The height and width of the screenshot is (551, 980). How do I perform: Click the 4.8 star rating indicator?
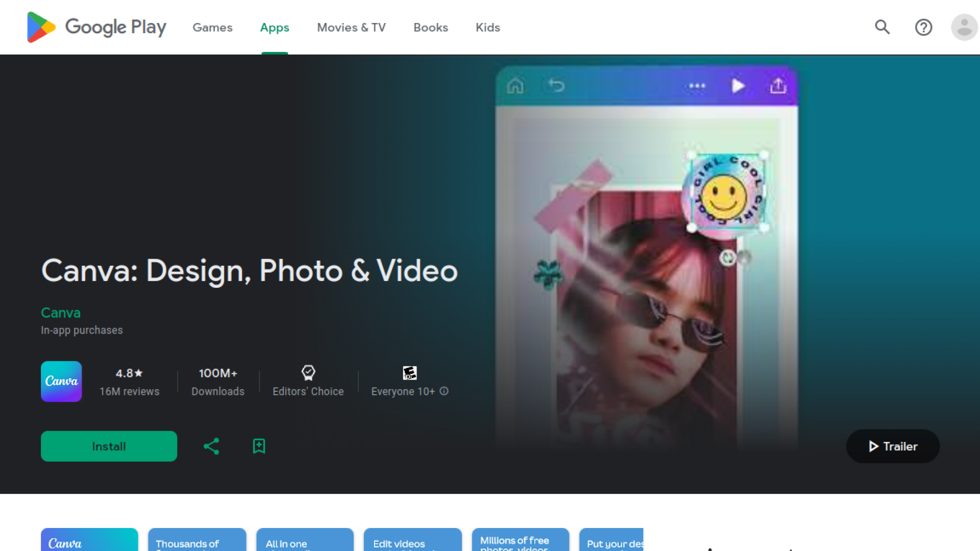click(x=129, y=373)
